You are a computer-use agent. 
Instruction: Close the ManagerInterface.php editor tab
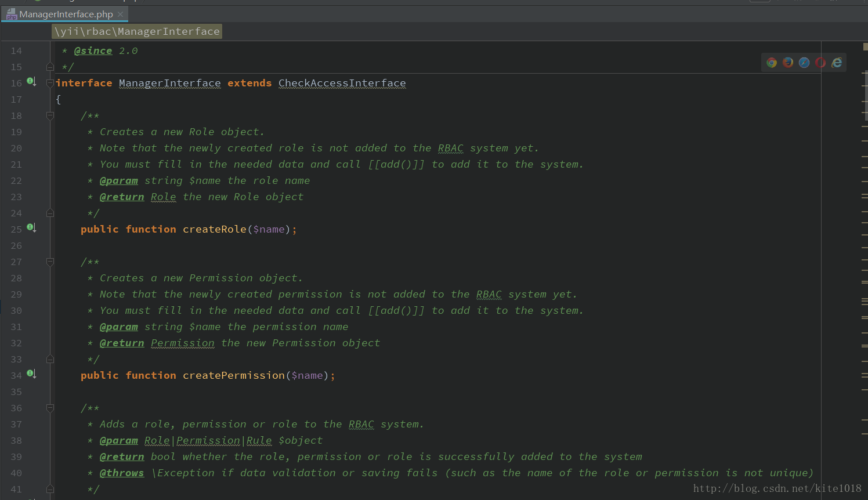120,15
